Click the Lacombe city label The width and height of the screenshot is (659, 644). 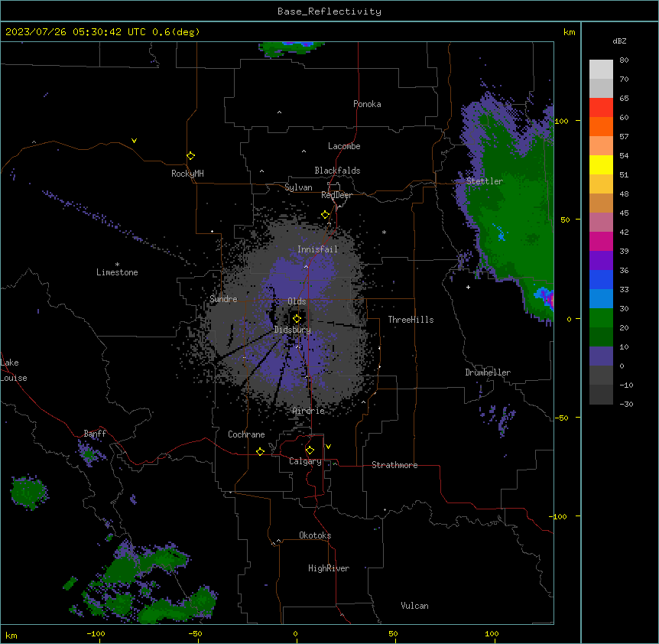[x=344, y=146]
